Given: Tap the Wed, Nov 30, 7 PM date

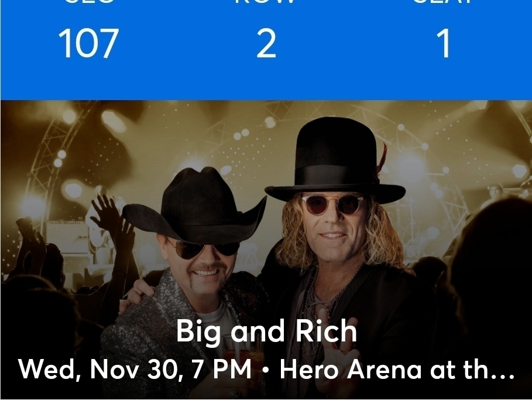Looking at the screenshot, I should click(x=135, y=370).
